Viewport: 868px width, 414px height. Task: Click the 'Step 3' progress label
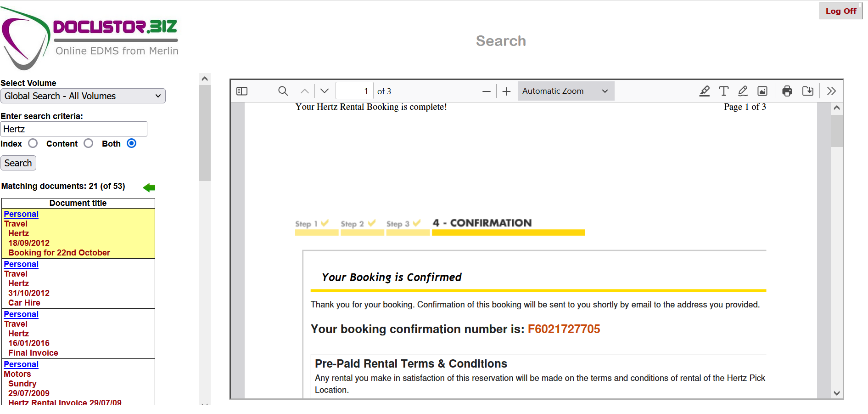pyautogui.click(x=398, y=224)
